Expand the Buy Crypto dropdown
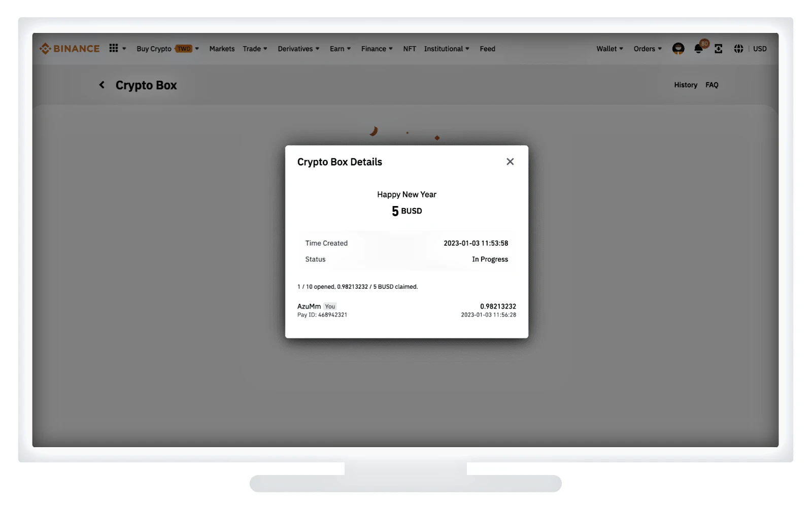The height and width of the screenshot is (509, 812). (x=167, y=49)
